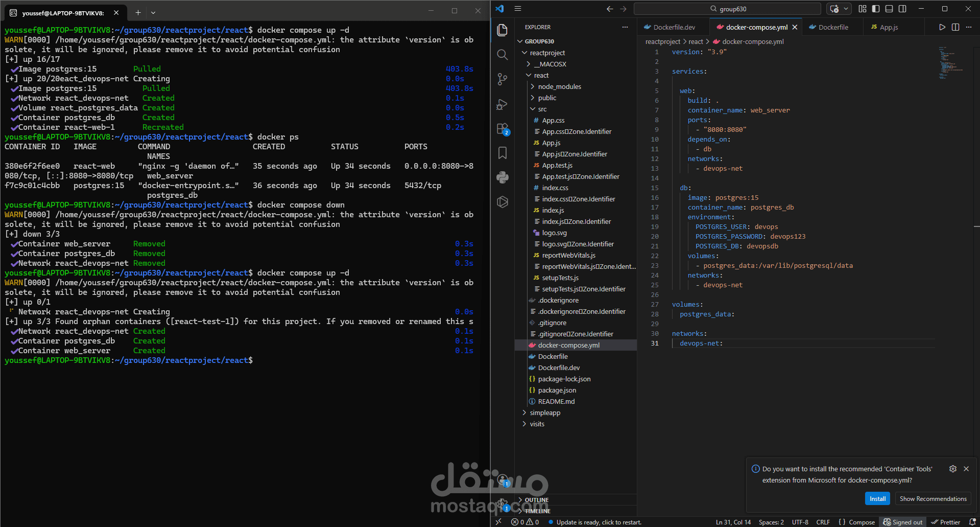980x527 pixels.
Task: Open the terminal profiles dropdown arrow
Action: click(153, 12)
